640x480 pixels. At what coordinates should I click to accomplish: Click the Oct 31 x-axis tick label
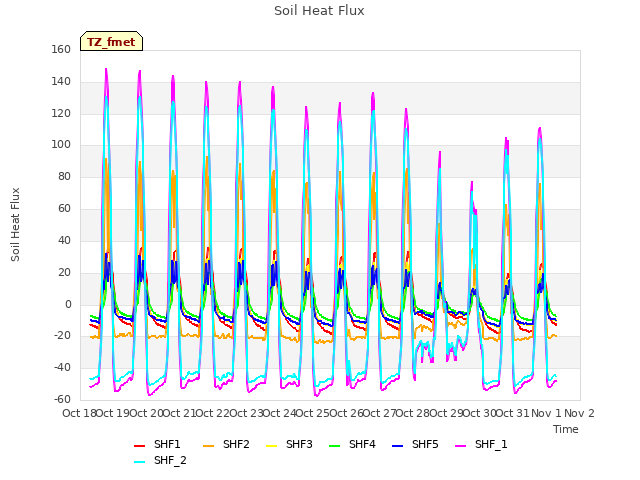[x=513, y=413]
